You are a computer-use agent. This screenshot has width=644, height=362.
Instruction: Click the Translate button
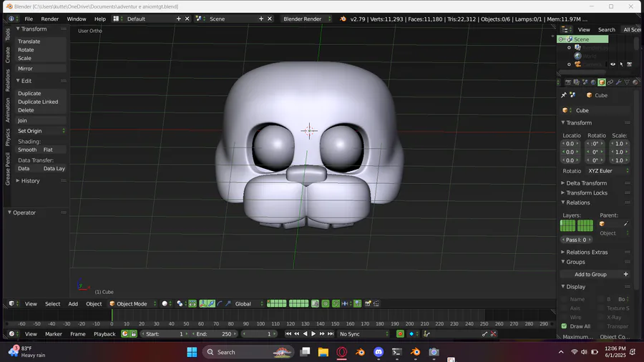[41, 41]
